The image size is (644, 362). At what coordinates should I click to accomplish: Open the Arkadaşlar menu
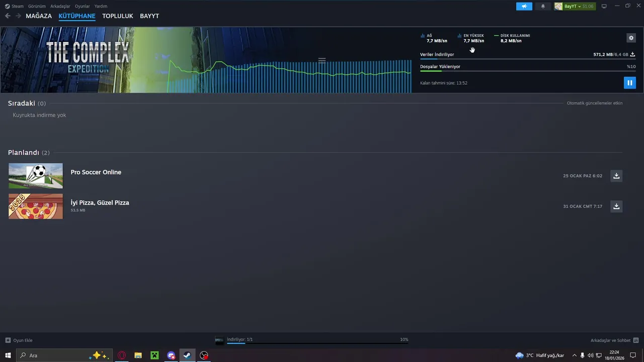[x=60, y=6]
